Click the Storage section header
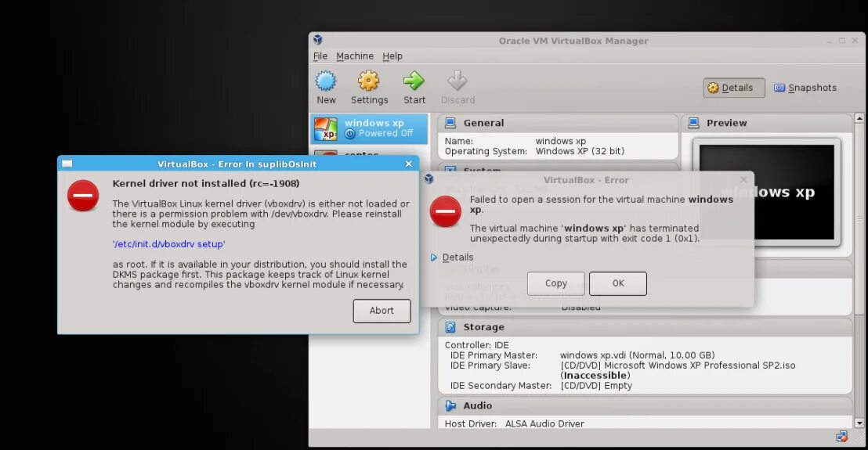Viewport: 868px width, 450px height. [x=646, y=327]
